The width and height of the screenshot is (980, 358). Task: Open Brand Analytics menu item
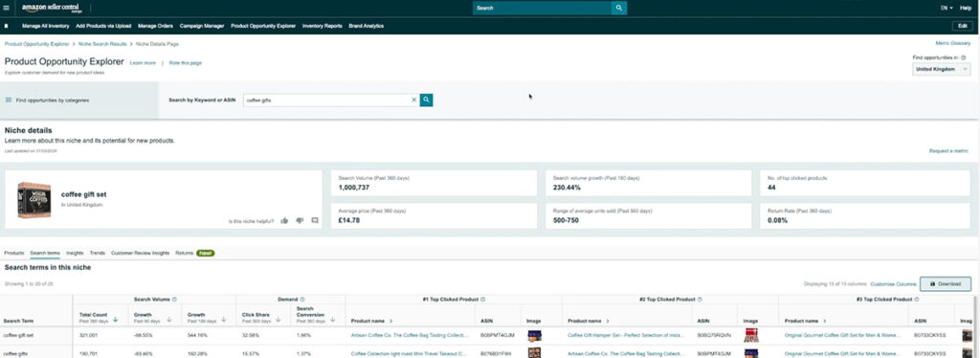pos(367,26)
